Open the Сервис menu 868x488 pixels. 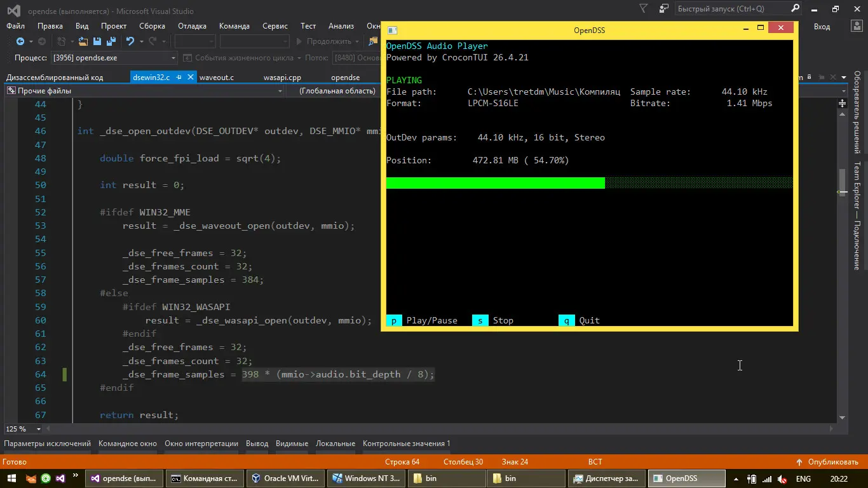point(275,26)
